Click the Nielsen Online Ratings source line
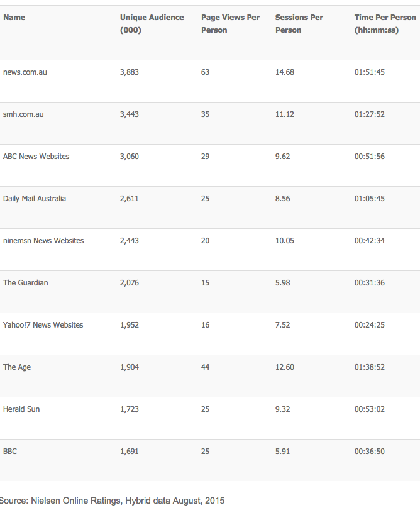Screen dimensions: 420x510 coord(112,501)
